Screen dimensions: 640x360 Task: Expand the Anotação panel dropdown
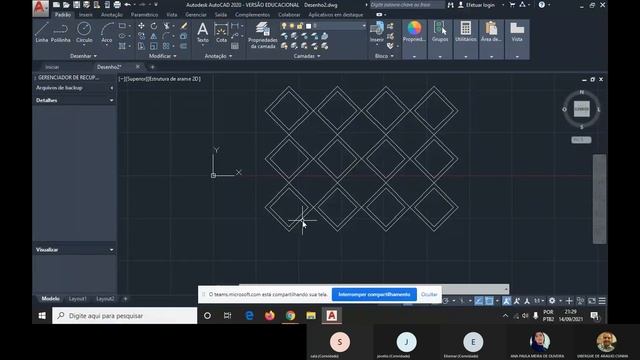click(218, 56)
